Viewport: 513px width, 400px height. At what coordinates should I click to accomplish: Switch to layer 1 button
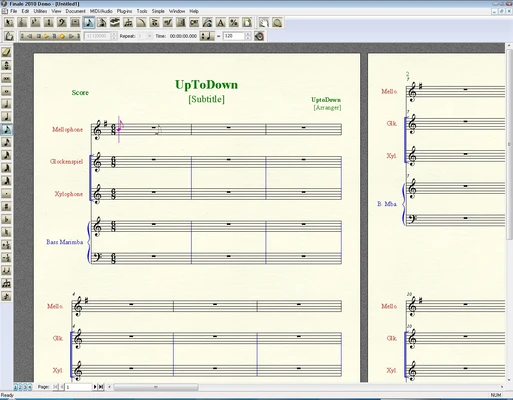tap(16, 387)
